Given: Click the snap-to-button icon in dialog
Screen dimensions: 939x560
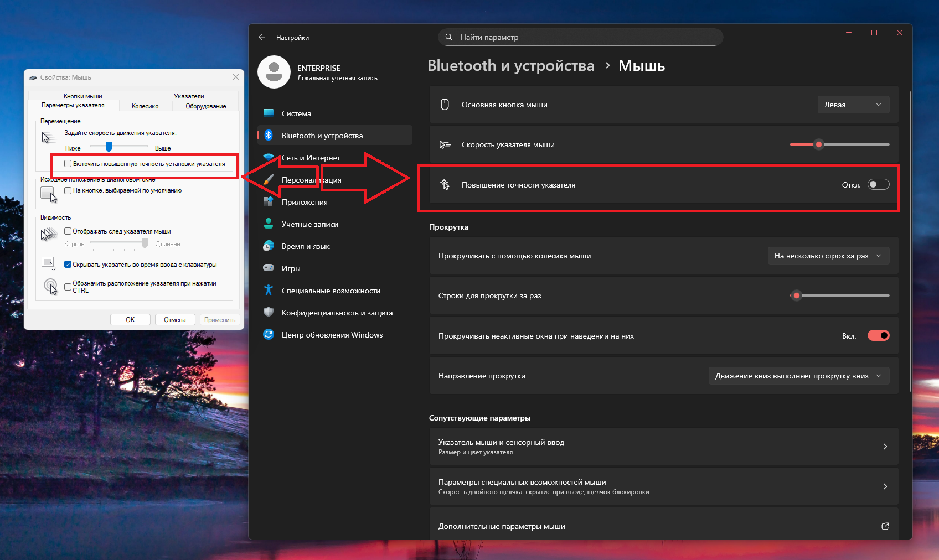Looking at the screenshot, I should click(49, 194).
